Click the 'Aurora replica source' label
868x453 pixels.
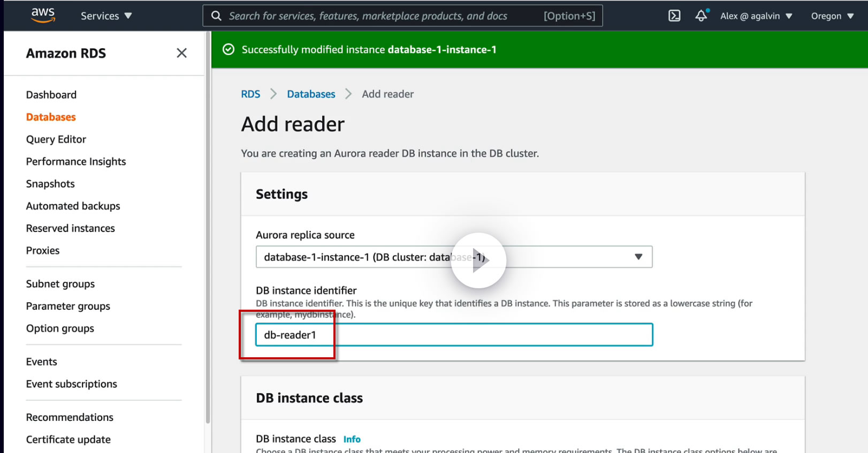pos(305,235)
